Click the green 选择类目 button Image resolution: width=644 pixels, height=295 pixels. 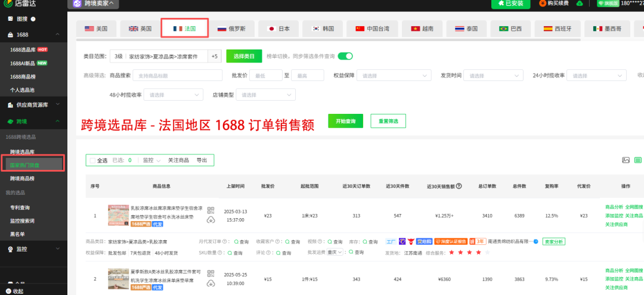pyautogui.click(x=244, y=56)
